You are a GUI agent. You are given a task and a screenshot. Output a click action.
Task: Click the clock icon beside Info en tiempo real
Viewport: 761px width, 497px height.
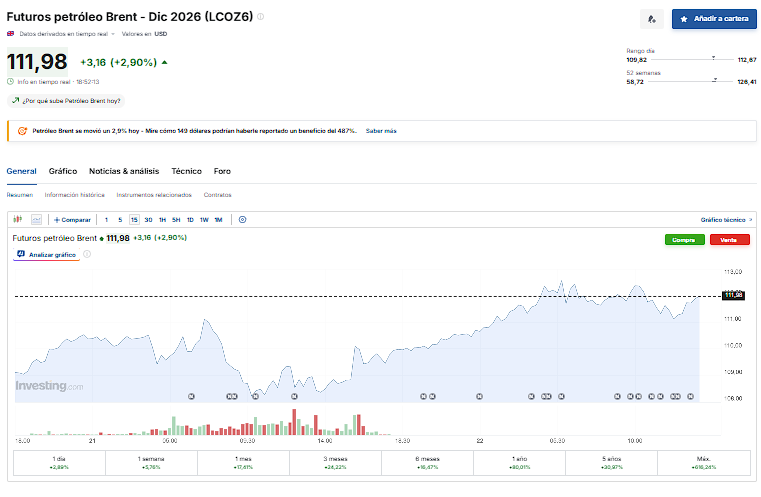click(x=10, y=82)
